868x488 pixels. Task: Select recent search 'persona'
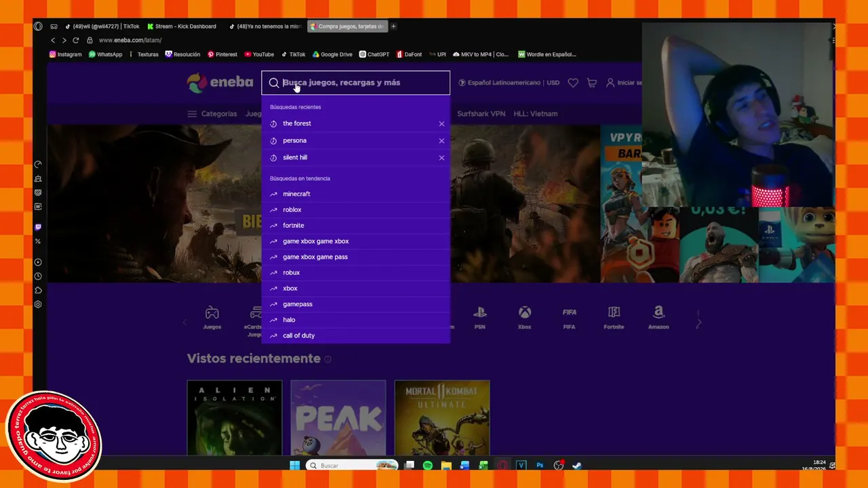[355, 140]
